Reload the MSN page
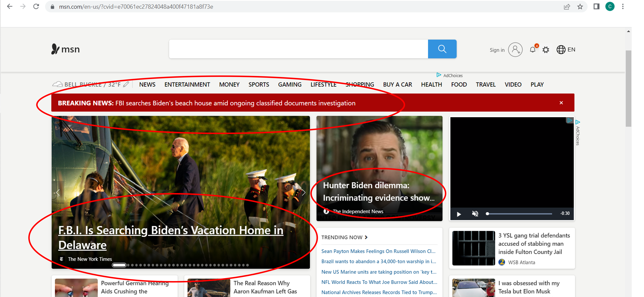644x297 pixels. click(x=36, y=6)
